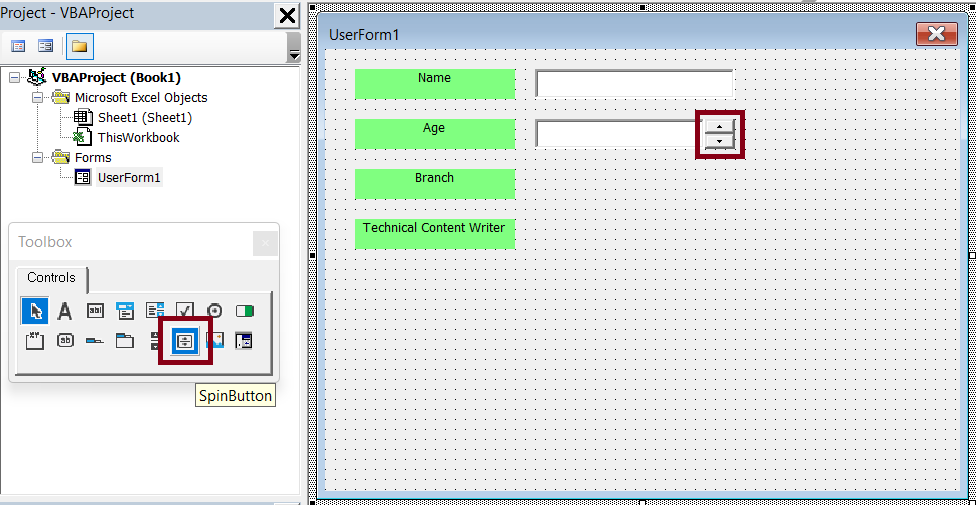This screenshot has height=505, width=976.
Task: Click the spin button down arrow
Action: pyautogui.click(x=720, y=141)
